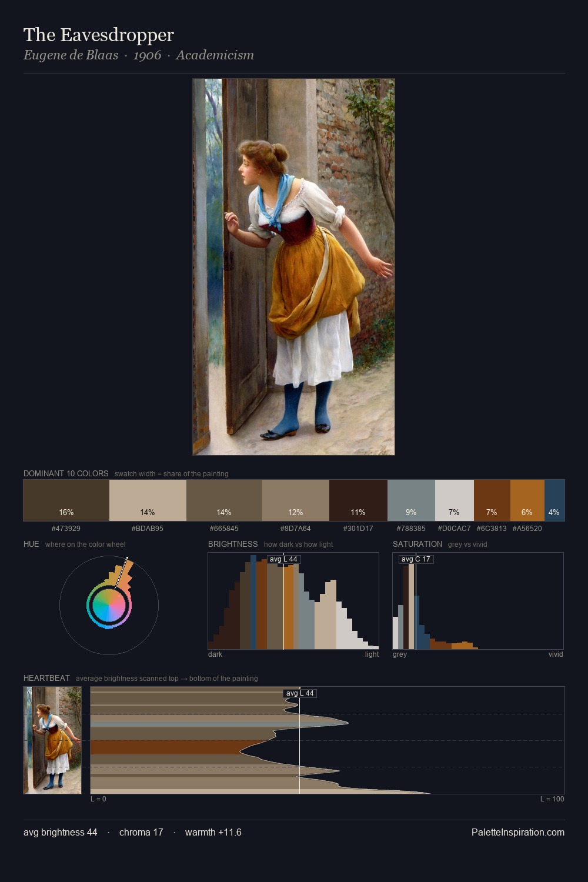The height and width of the screenshot is (882, 588).
Task: Pick the #6C3813 rust brown swatch
Action: pos(492,500)
